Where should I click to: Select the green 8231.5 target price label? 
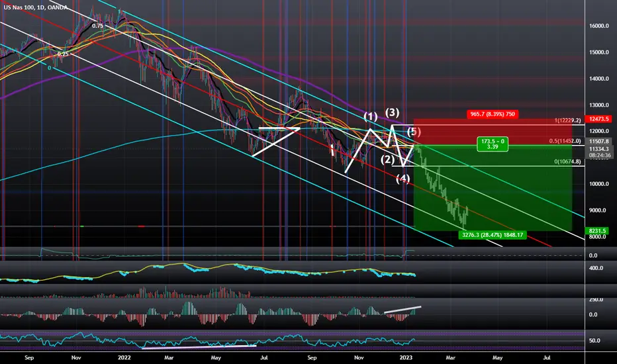click(x=598, y=231)
